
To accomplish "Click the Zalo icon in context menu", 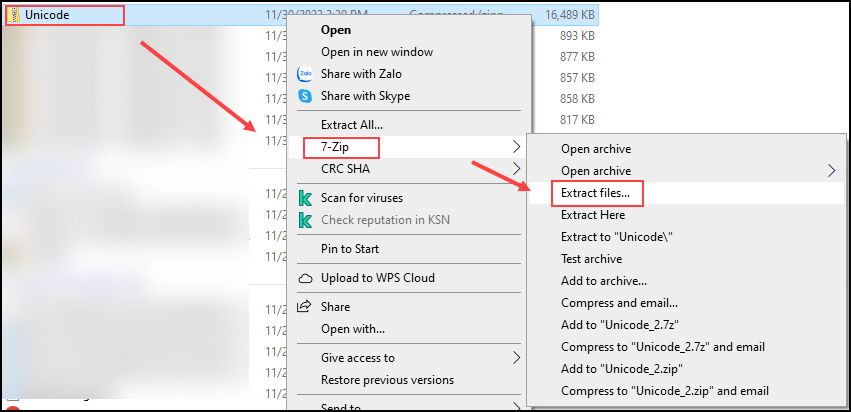I will coord(306,75).
